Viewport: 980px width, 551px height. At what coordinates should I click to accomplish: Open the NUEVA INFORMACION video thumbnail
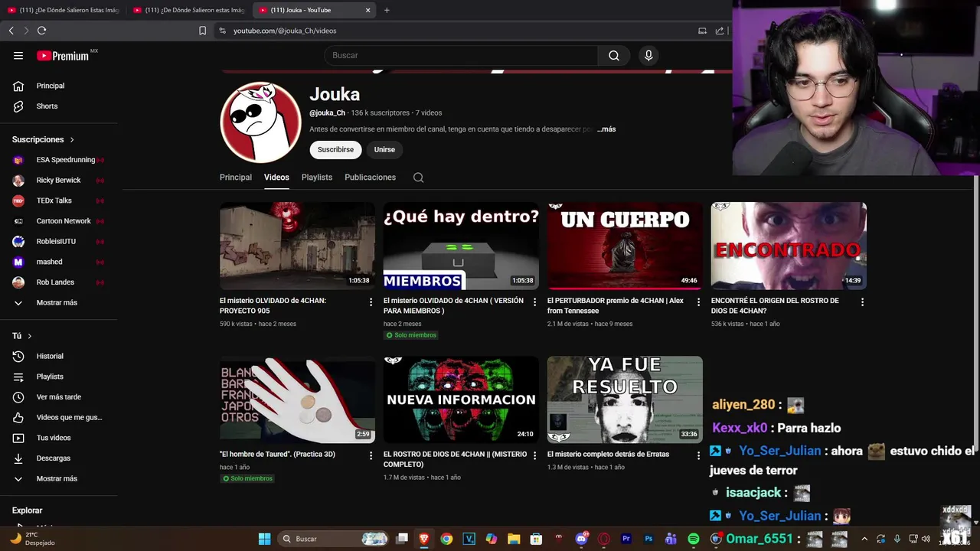461,399
